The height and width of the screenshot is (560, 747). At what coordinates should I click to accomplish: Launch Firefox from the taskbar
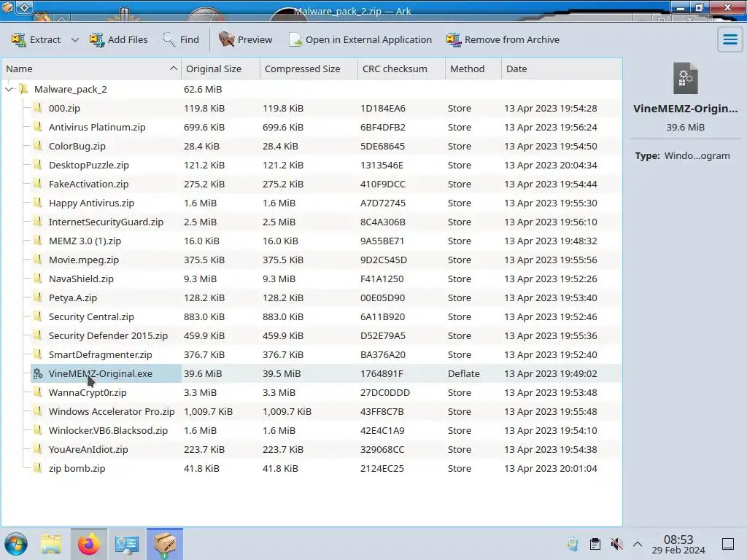88,544
